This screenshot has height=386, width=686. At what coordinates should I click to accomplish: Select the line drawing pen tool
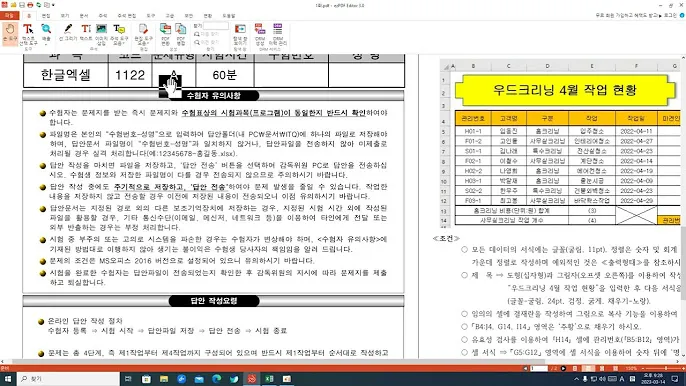(68, 33)
